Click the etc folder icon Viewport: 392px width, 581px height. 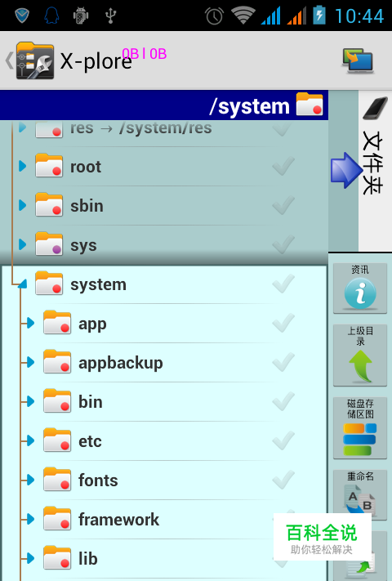coord(57,440)
